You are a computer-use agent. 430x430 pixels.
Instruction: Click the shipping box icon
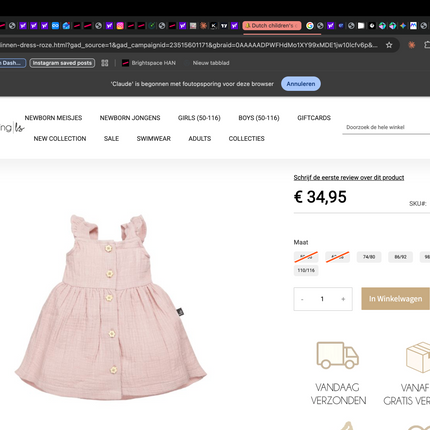pos(418,357)
